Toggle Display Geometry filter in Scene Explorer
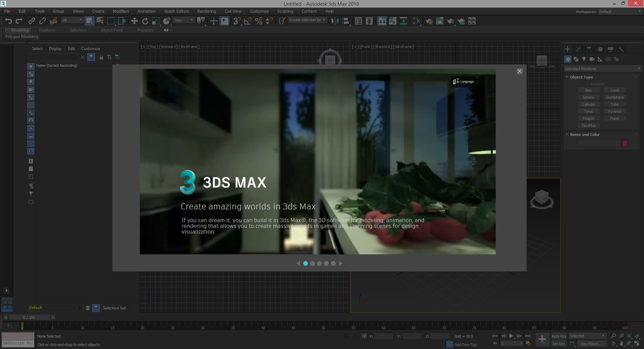The width and height of the screenshot is (644, 349). tap(31, 66)
